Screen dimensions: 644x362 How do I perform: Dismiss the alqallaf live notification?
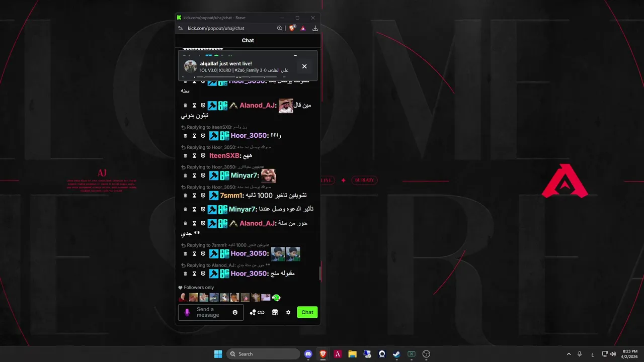(304, 66)
